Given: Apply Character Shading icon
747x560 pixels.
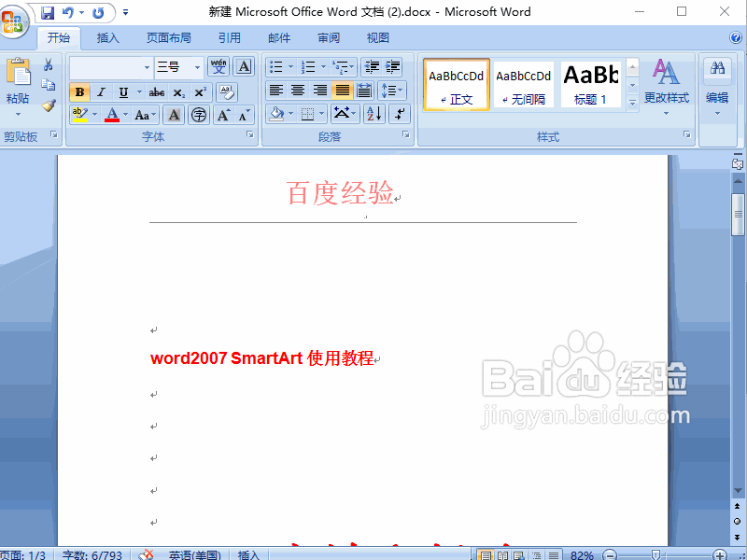Looking at the screenshot, I should tap(174, 115).
